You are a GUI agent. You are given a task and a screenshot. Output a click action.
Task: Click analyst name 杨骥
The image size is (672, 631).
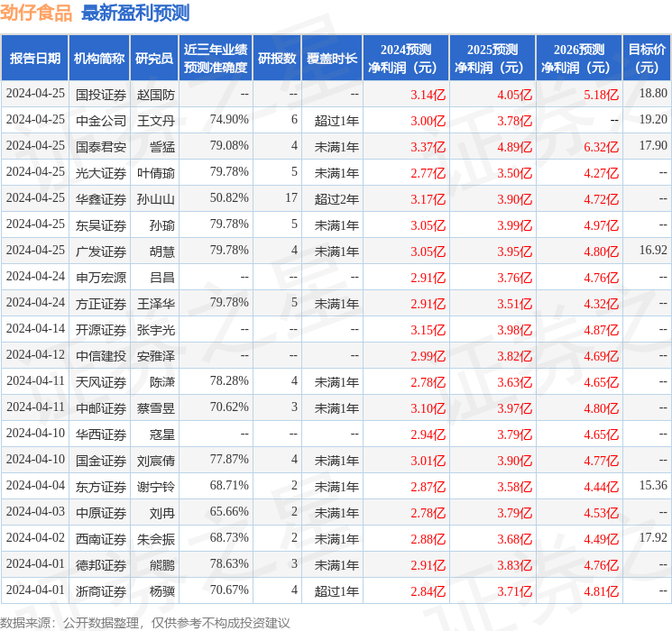162,591
